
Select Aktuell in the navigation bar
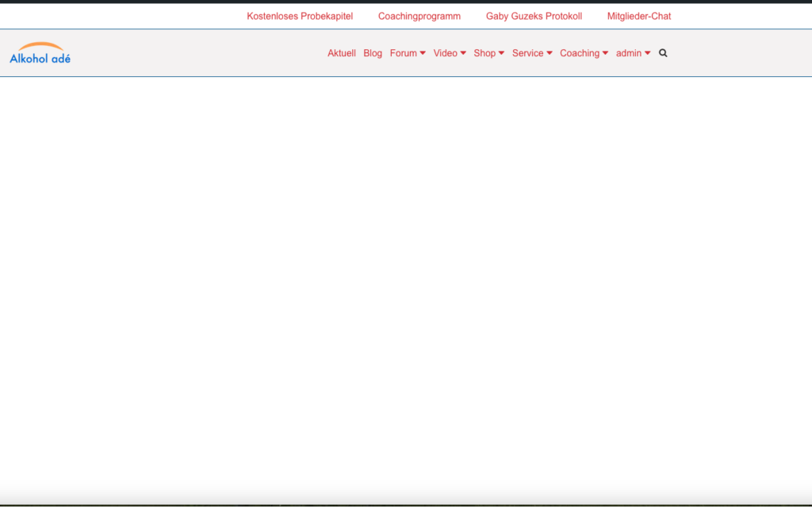342,53
